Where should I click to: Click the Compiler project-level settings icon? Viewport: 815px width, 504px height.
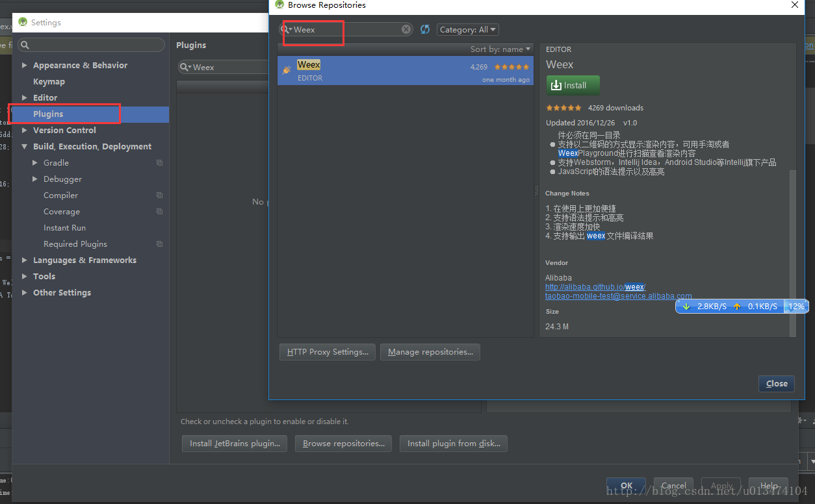click(159, 195)
